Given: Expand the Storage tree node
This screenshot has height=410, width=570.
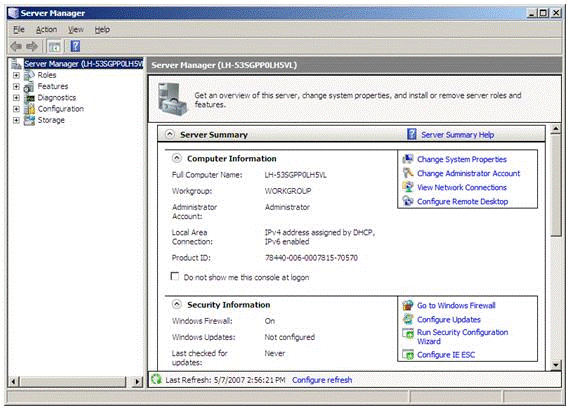Looking at the screenshot, I should pos(16,120).
